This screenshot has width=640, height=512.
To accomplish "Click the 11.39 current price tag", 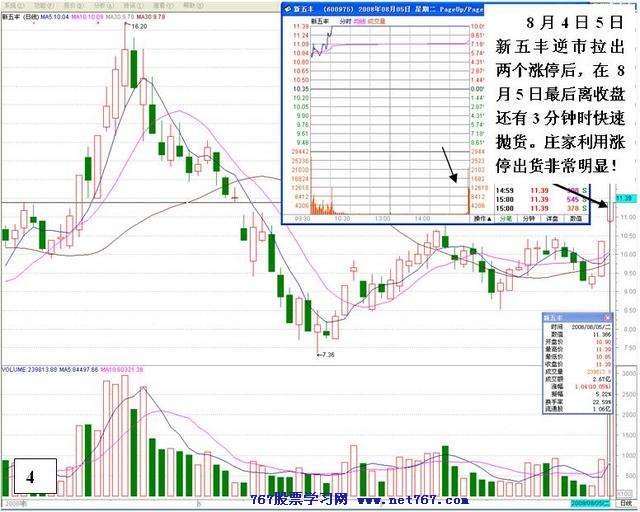I will [x=627, y=198].
